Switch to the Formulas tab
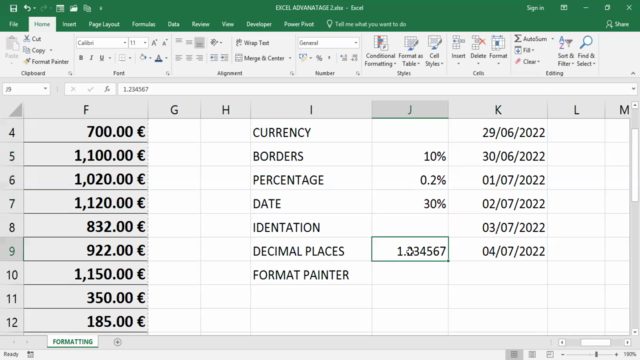Screen dimensions: 640x360 (x=144, y=24)
